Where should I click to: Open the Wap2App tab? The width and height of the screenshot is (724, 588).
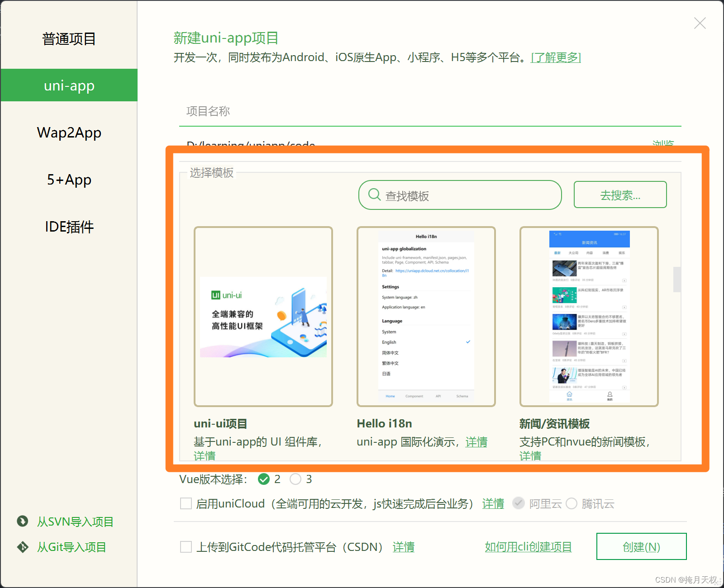tap(69, 133)
